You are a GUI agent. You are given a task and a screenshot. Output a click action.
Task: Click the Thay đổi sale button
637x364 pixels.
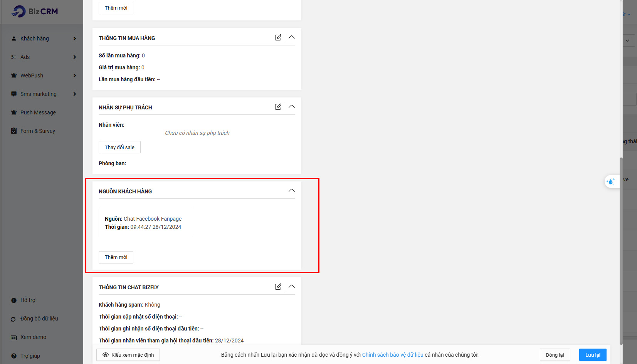[119, 147]
